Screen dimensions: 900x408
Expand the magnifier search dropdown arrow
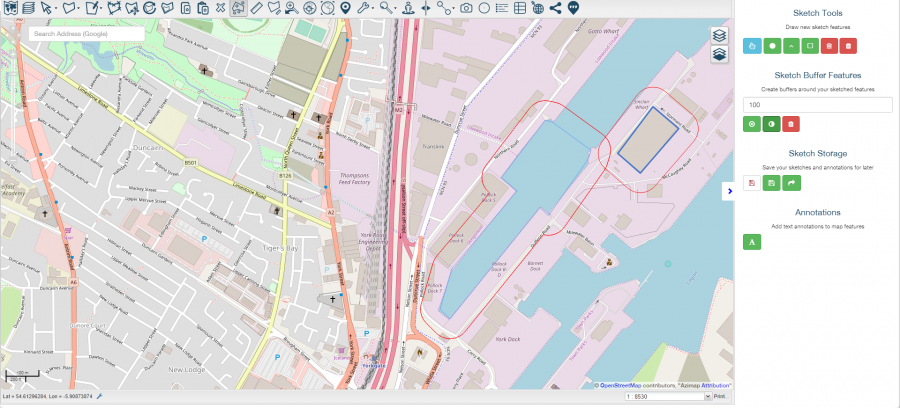pos(397,9)
